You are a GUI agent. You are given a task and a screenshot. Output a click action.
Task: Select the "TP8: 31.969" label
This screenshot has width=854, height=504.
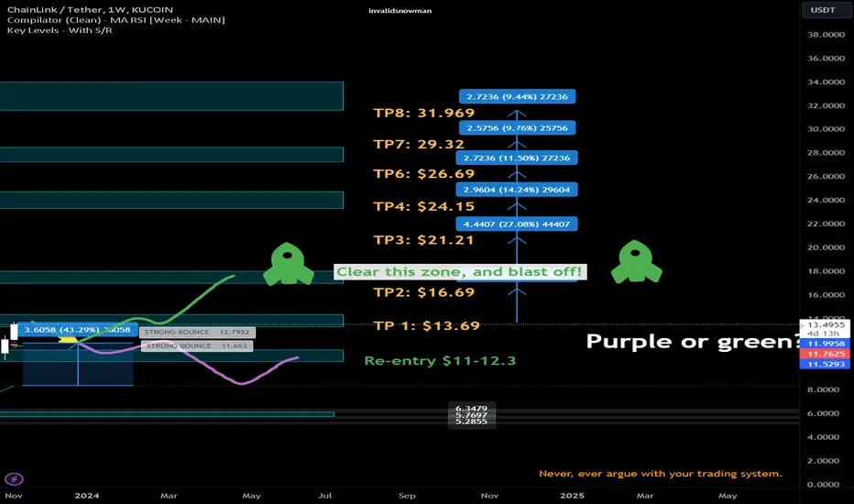[x=423, y=113]
